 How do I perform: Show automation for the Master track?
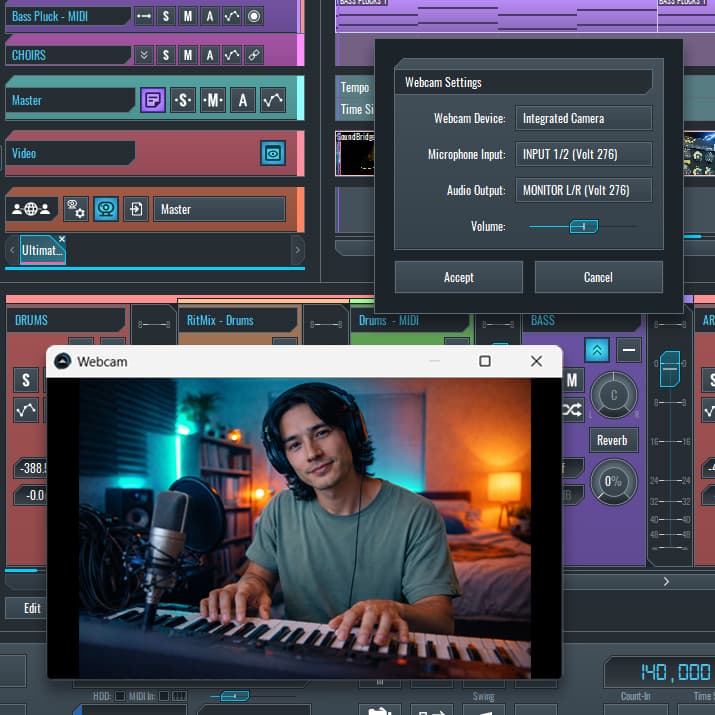[x=273, y=100]
